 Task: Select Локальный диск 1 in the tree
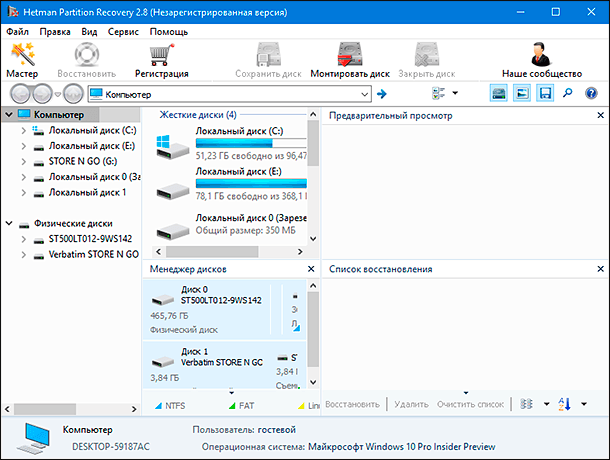tap(87, 193)
